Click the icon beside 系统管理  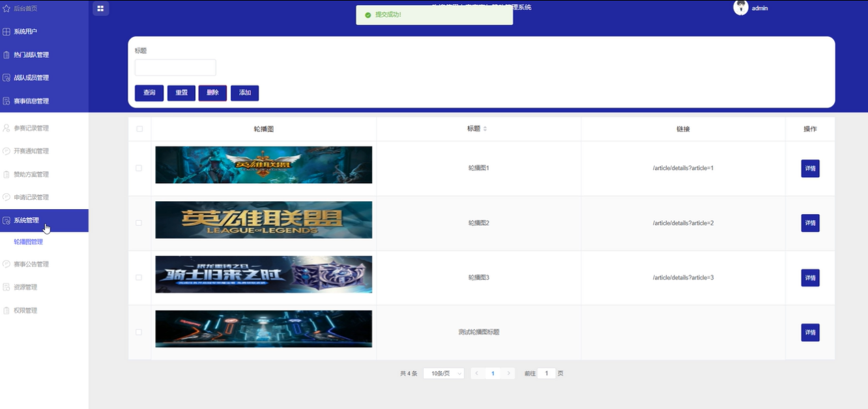pyautogui.click(x=7, y=220)
